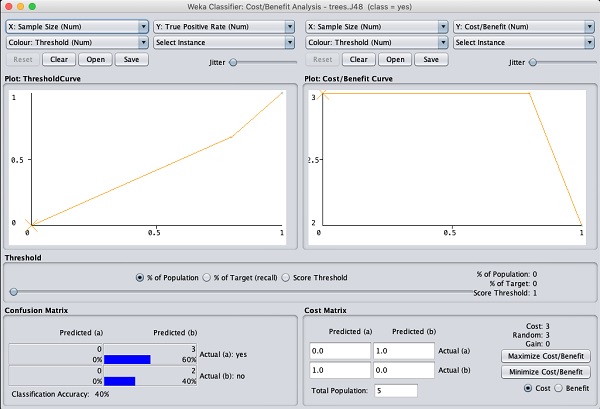Screen dimensions: 600x409
Task: Select the Cost radio button
Action: pos(528,388)
